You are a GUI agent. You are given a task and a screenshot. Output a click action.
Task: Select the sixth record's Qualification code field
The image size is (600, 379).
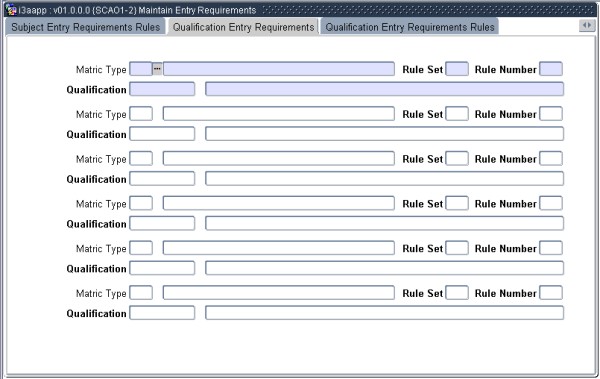[162, 313]
